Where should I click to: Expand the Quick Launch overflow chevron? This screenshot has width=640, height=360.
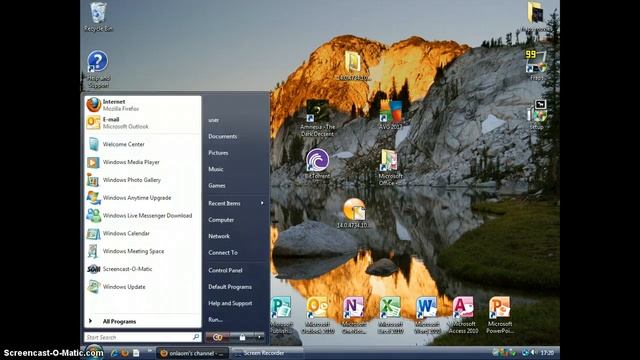[x=150, y=350]
